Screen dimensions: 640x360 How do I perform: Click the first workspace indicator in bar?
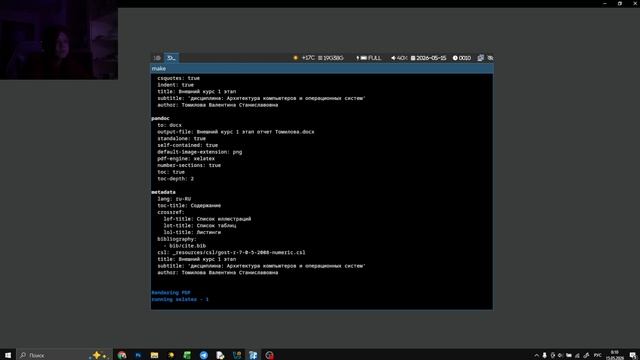point(157,58)
